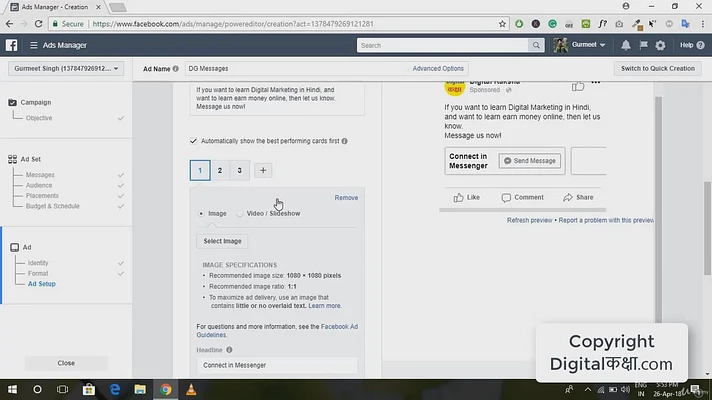Click info icon beside best performing cards

pyautogui.click(x=345, y=141)
